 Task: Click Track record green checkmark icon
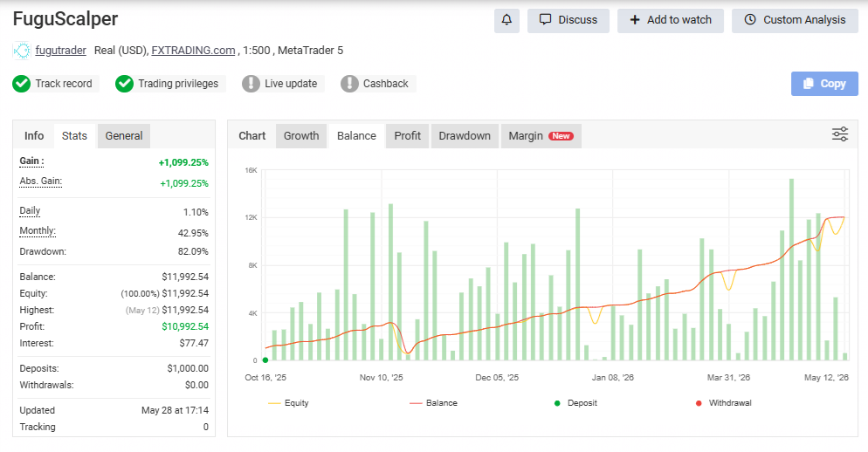(x=22, y=84)
